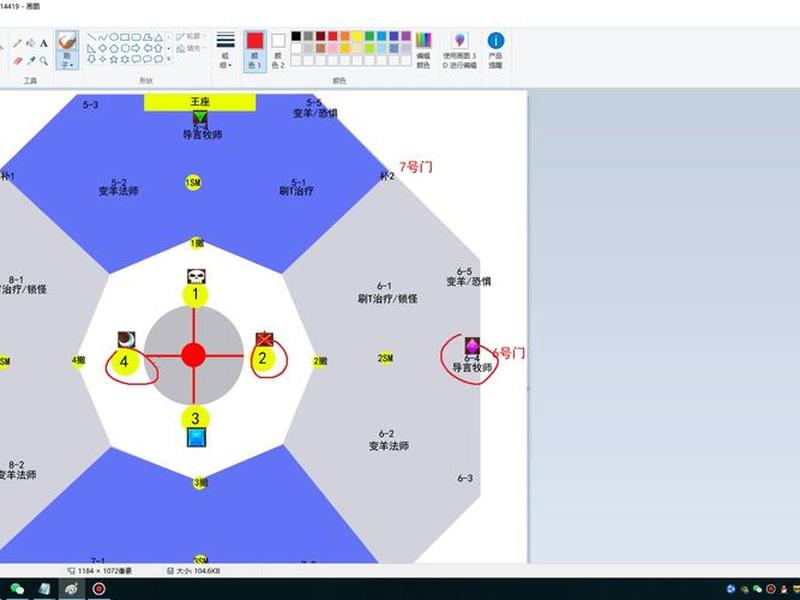
Task: Choose the Up arrow shape
Action: tap(159, 48)
